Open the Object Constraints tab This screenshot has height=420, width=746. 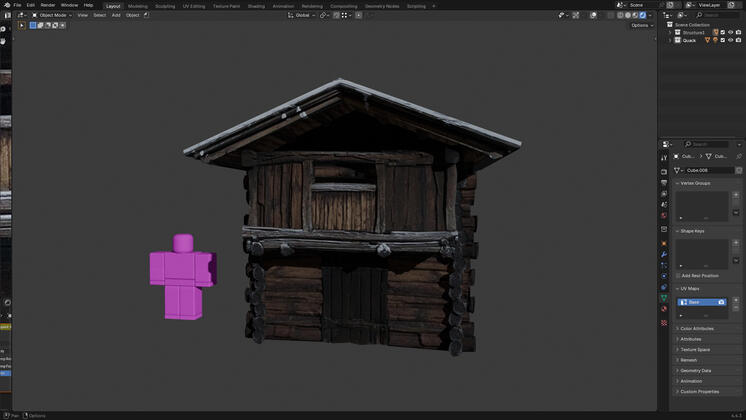click(x=664, y=287)
